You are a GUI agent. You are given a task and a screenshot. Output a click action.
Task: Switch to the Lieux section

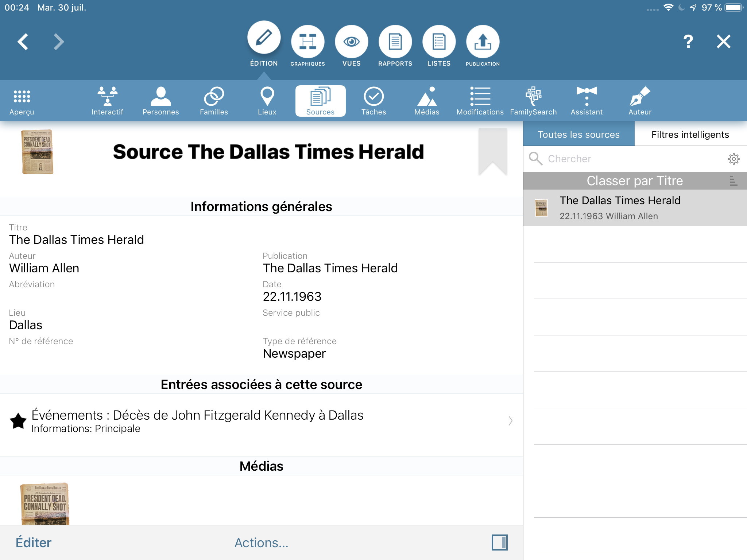pyautogui.click(x=267, y=101)
